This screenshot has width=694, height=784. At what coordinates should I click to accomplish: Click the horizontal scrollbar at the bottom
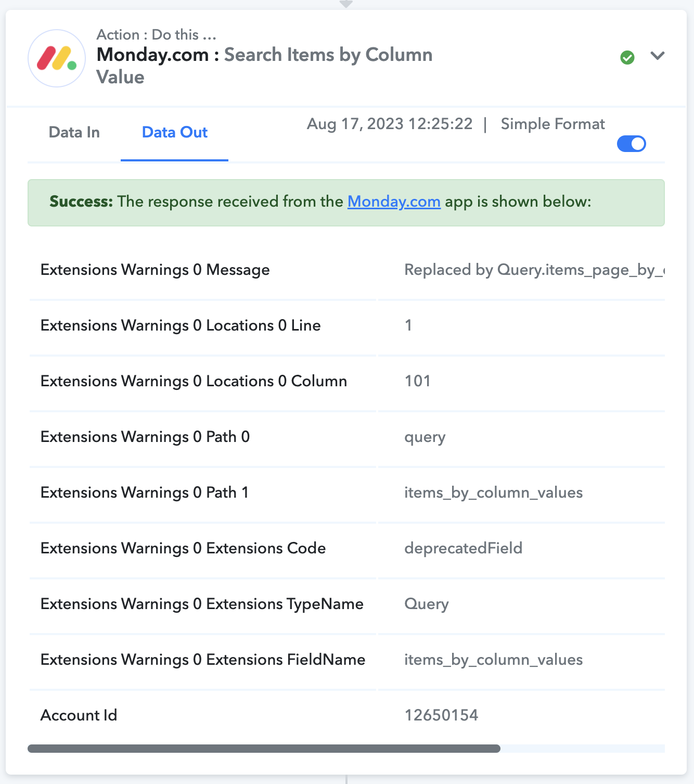(264, 749)
